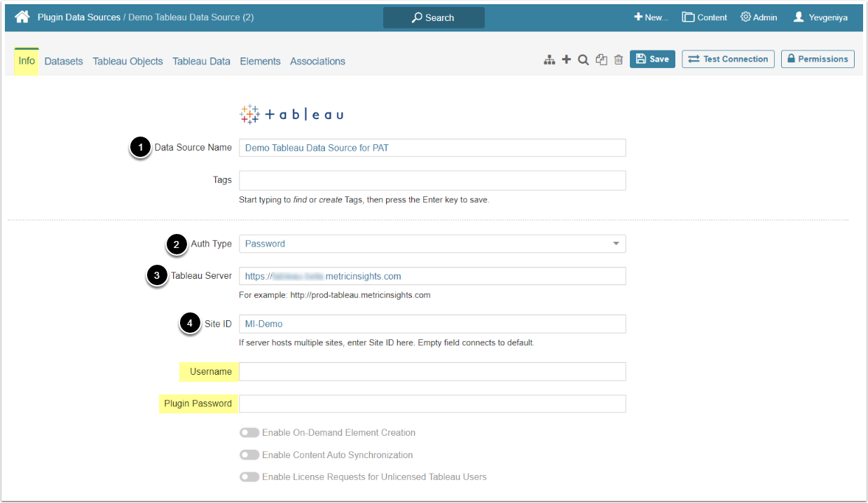Open the New... menu in the top bar
This screenshot has height=503, width=868.
[x=651, y=18]
